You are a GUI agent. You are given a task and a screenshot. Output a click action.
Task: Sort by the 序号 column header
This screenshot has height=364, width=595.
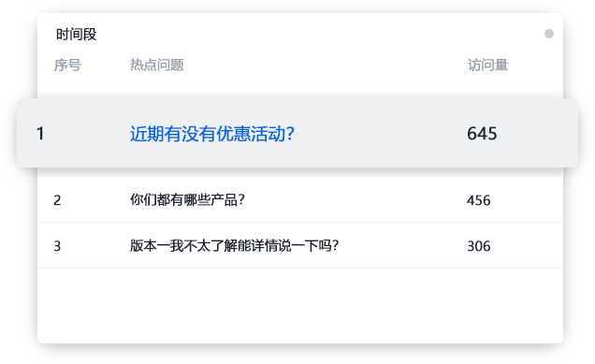click(x=67, y=65)
